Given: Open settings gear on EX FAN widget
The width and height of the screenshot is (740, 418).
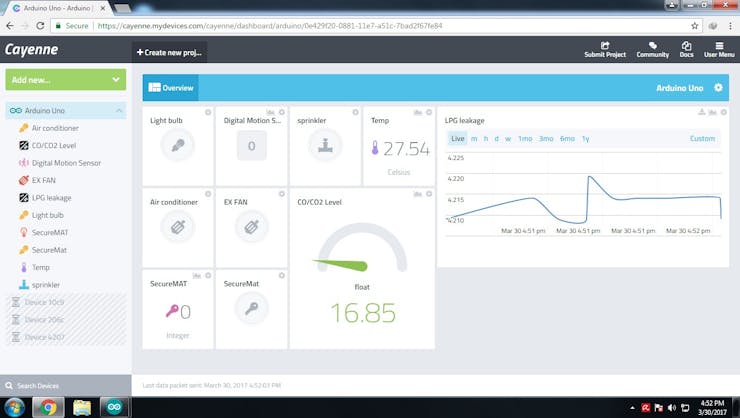Looking at the screenshot, I should point(282,194).
